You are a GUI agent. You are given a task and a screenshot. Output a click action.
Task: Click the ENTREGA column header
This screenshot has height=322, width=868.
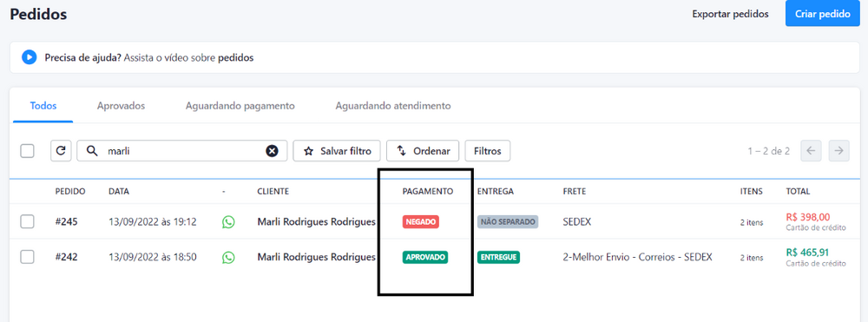(x=496, y=192)
